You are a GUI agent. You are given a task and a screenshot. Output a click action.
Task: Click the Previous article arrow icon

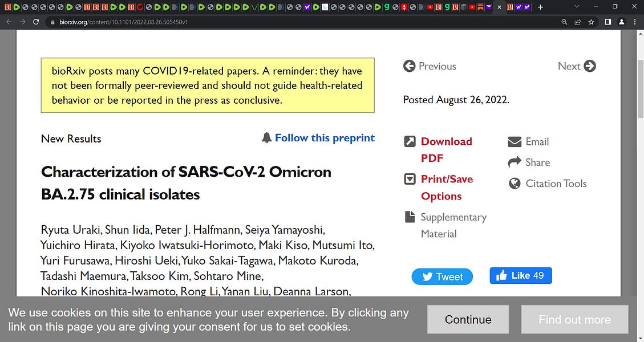409,66
